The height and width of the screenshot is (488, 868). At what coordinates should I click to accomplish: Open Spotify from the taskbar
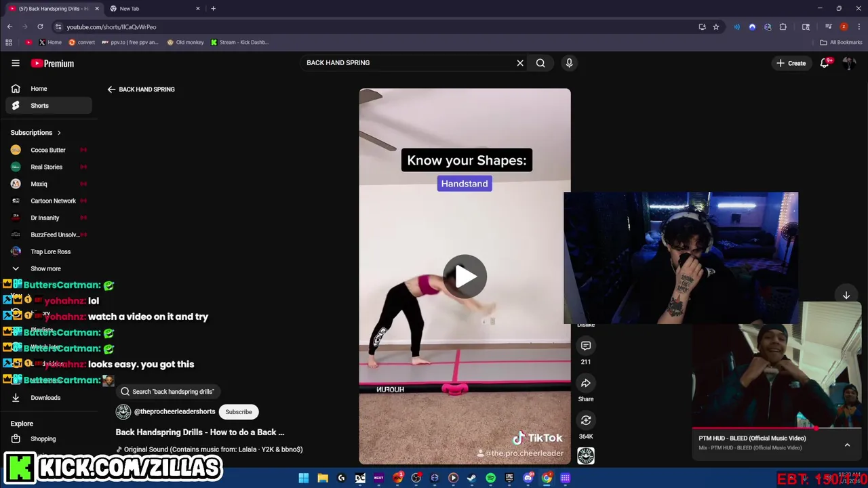(x=490, y=478)
